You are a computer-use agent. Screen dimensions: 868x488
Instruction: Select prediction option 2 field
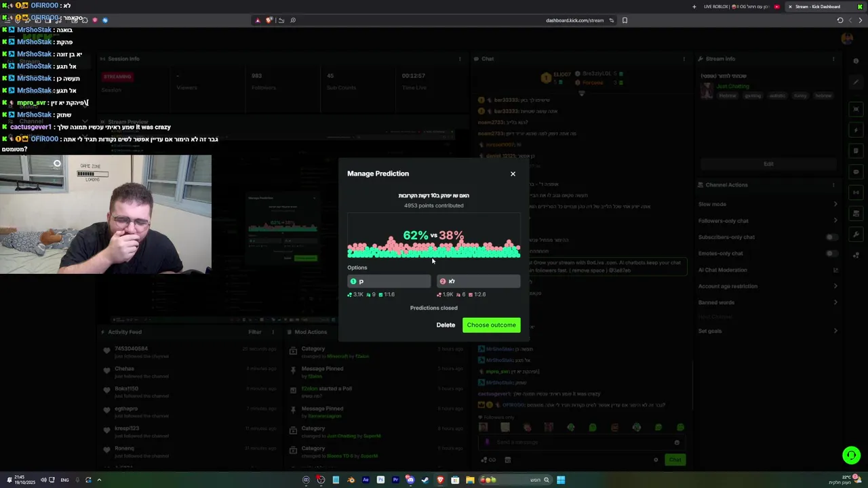479,281
